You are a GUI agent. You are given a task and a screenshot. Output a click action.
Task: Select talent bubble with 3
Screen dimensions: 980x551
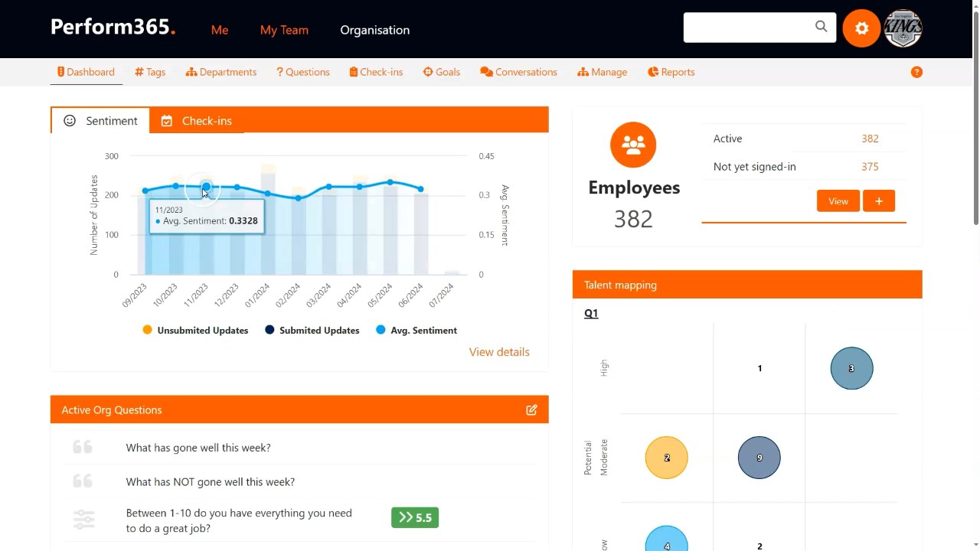point(851,368)
